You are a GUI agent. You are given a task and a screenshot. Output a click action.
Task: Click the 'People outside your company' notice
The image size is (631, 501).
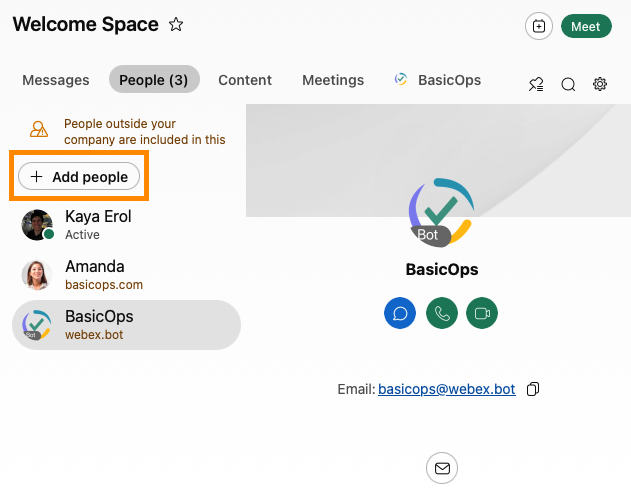point(144,131)
